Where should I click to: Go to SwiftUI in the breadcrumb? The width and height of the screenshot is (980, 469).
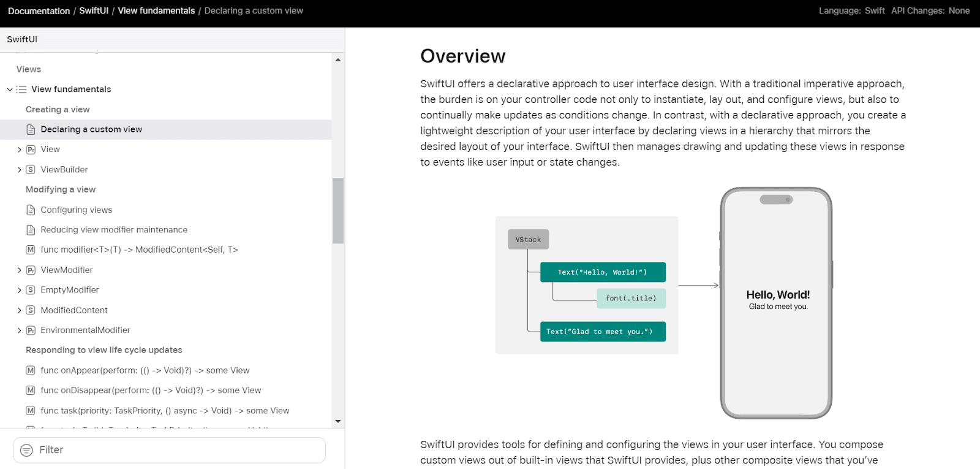94,11
